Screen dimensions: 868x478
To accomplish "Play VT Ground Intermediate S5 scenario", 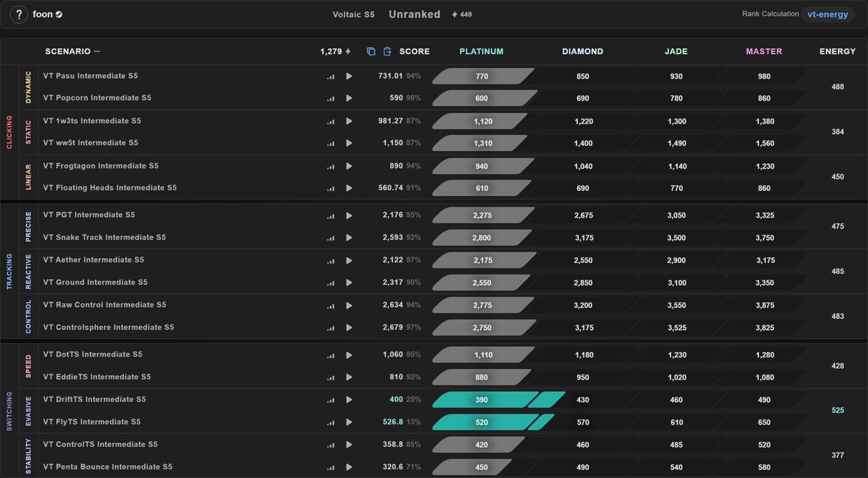I will [x=349, y=283].
